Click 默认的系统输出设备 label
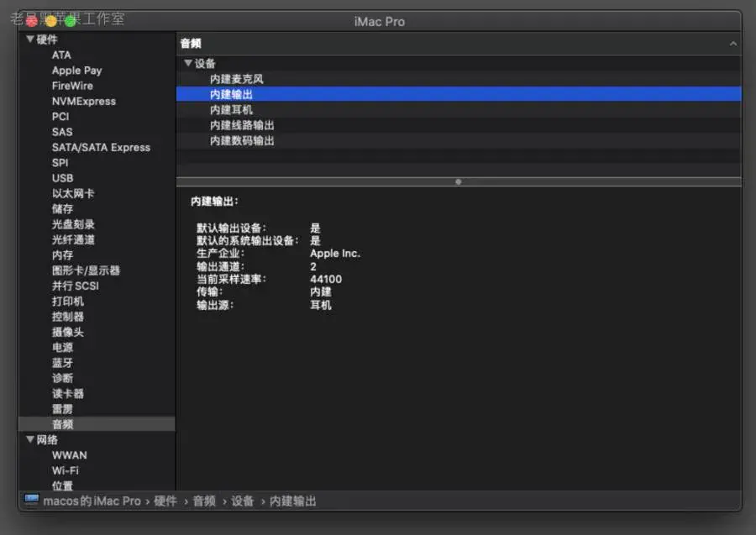The image size is (756, 535). 247,240
